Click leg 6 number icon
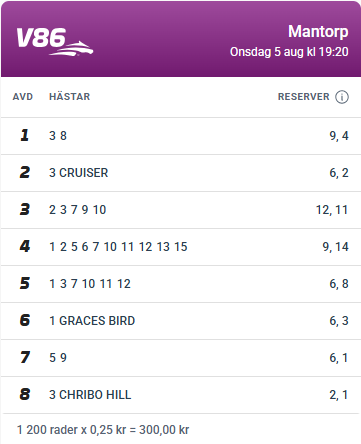This screenshot has height=444, width=361. click(x=25, y=321)
